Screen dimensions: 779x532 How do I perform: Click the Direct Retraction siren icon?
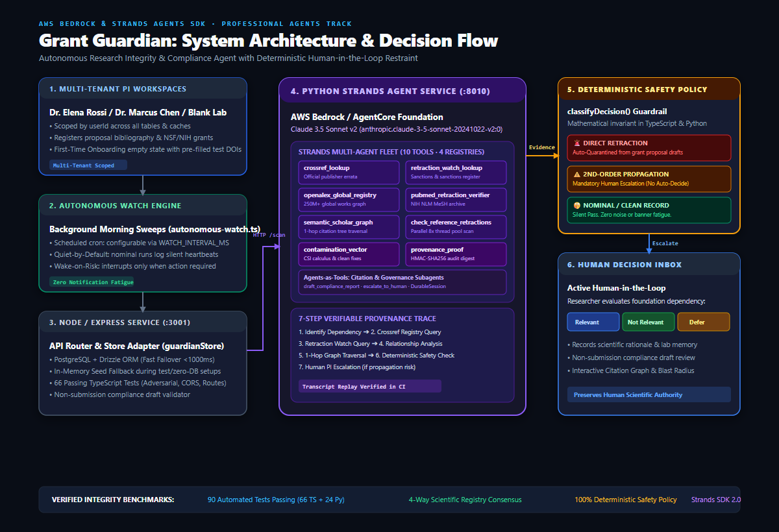tap(576, 143)
